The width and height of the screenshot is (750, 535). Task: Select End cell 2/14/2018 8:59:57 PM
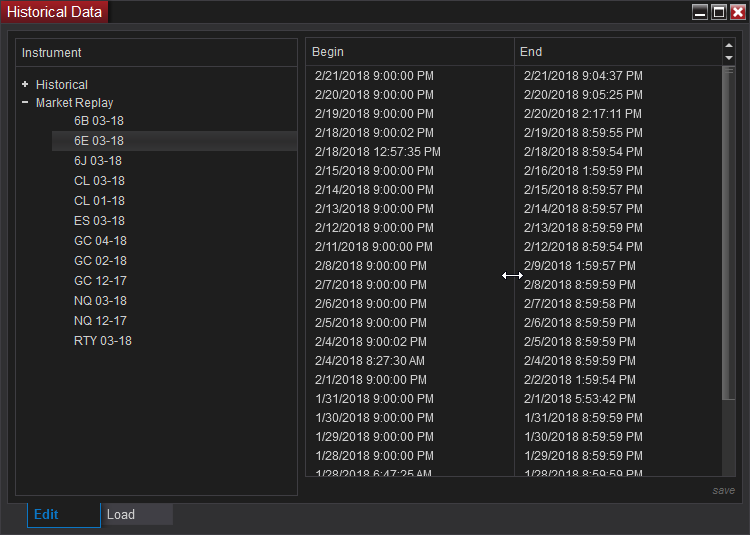coord(583,209)
